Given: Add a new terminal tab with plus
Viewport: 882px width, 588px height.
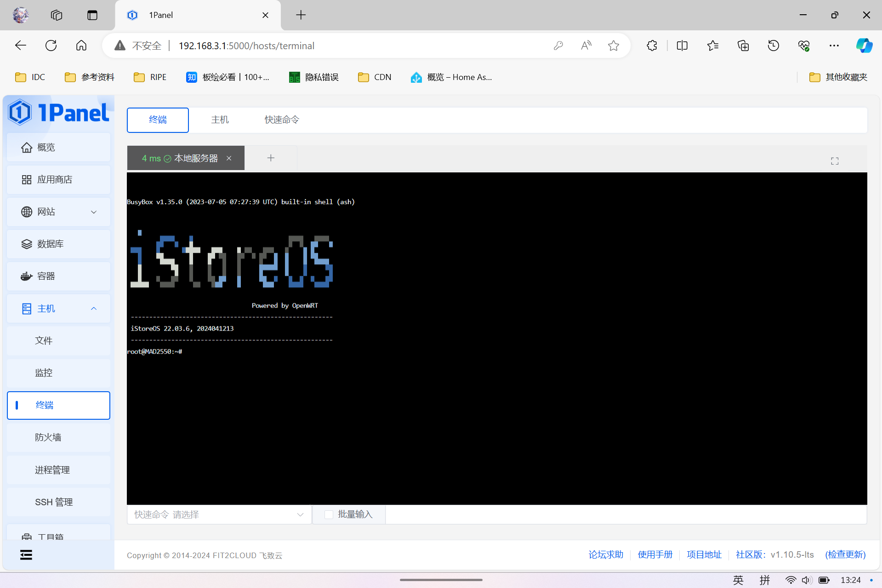Looking at the screenshot, I should [x=271, y=158].
